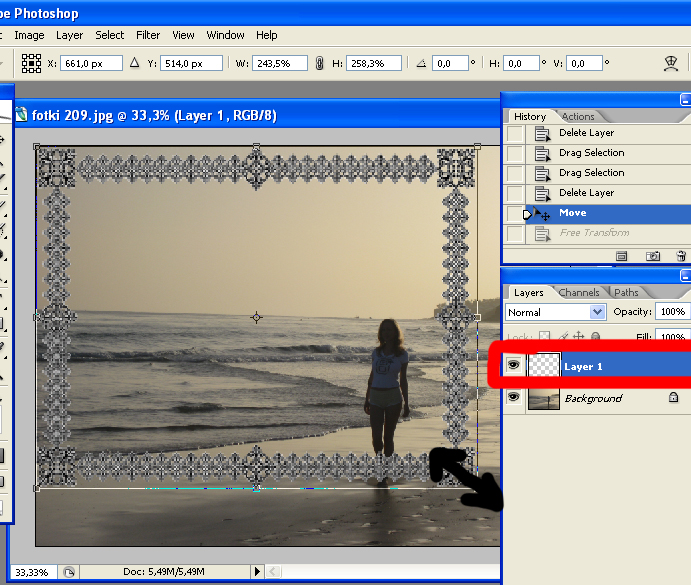Toggle the maintain aspect ratio chain link
The height and width of the screenshot is (585, 691).
pyautogui.click(x=319, y=63)
